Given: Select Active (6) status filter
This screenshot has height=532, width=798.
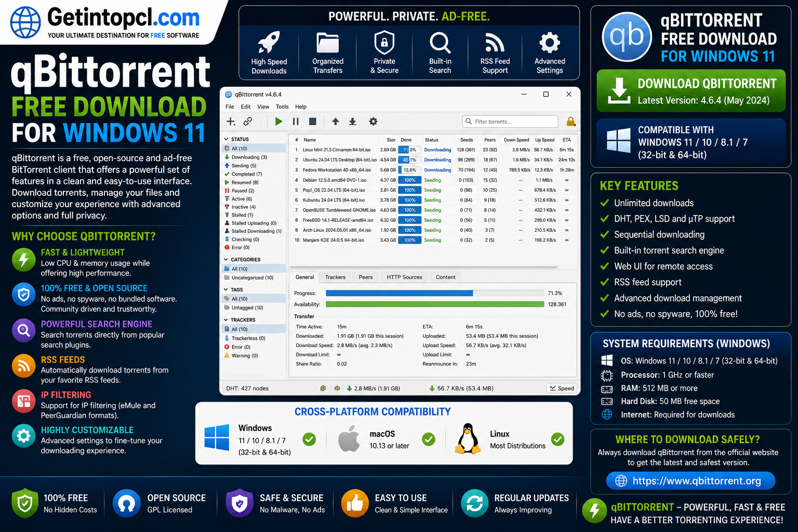Looking at the screenshot, I should tap(254, 199).
